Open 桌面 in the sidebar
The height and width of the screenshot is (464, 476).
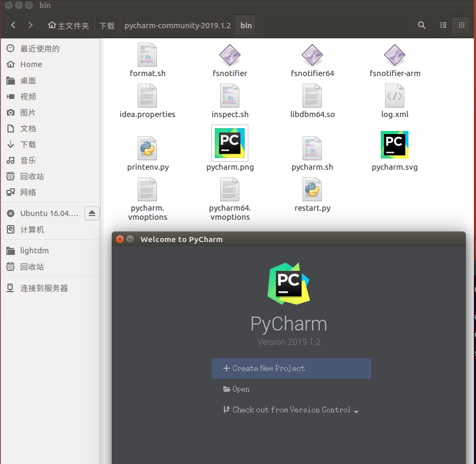50,81
